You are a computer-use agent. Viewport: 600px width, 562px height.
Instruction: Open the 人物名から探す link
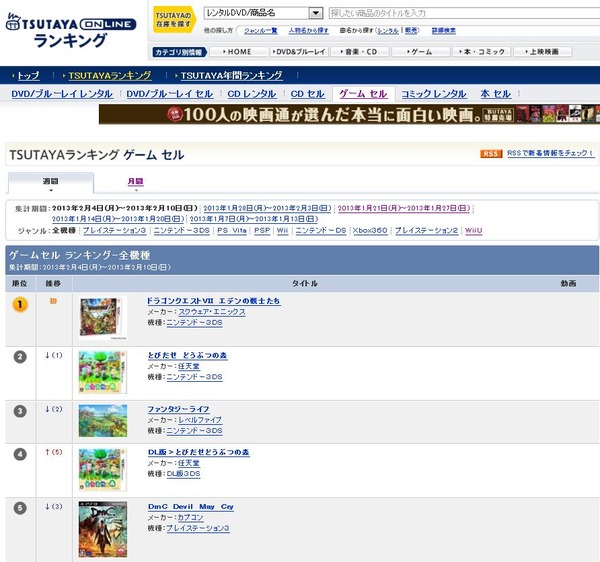[x=308, y=31]
